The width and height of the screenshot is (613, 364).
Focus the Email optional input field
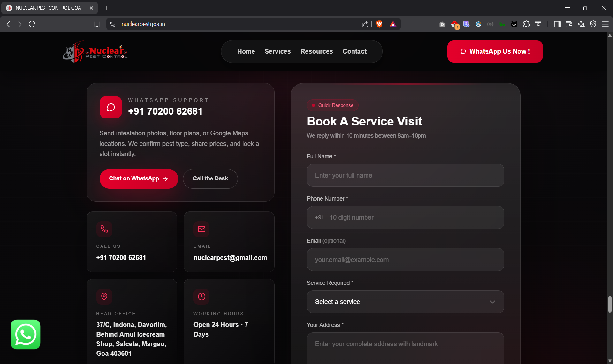tap(405, 260)
